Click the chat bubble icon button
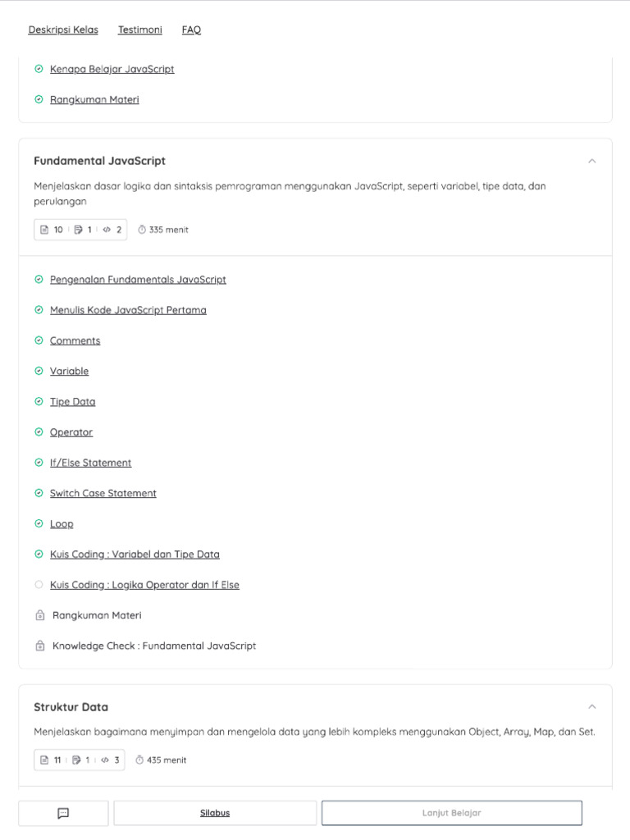The width and height of the screenshot is (630, 840). (63, 813)
